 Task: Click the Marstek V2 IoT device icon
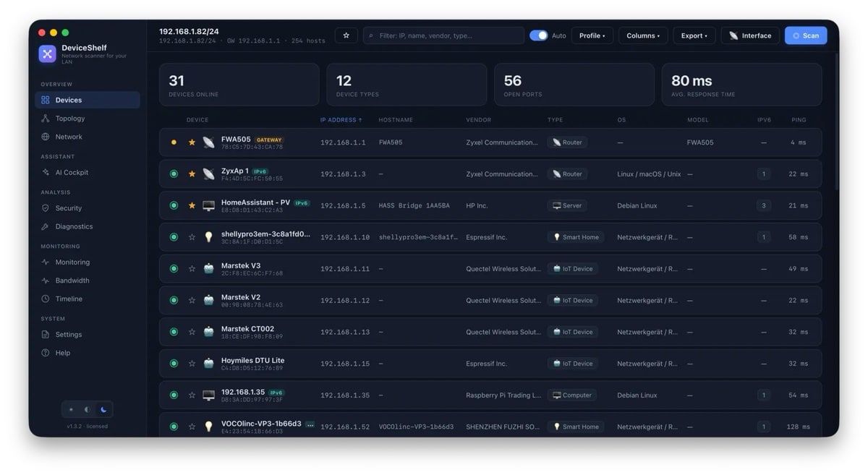point(208,300)
